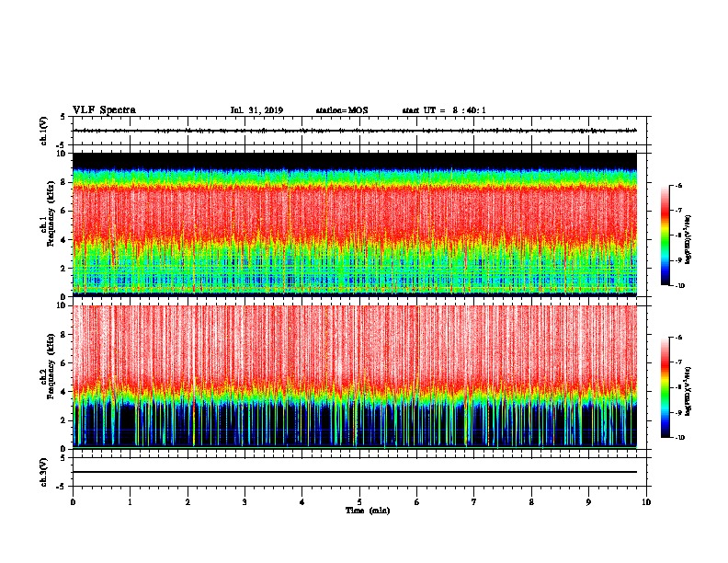Viewport: 728px width, 563px height.
Task: Click the "start UT = 8:40:1" header text
Action: [444, 110]
